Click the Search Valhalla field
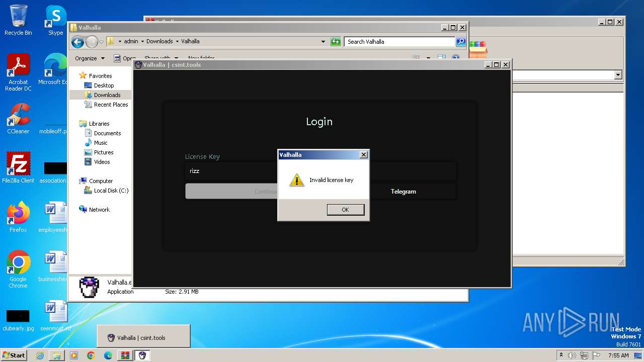Image resolution: width=644 pixels, height=362 pixels. pyautogui.click(x=400, y=42)
